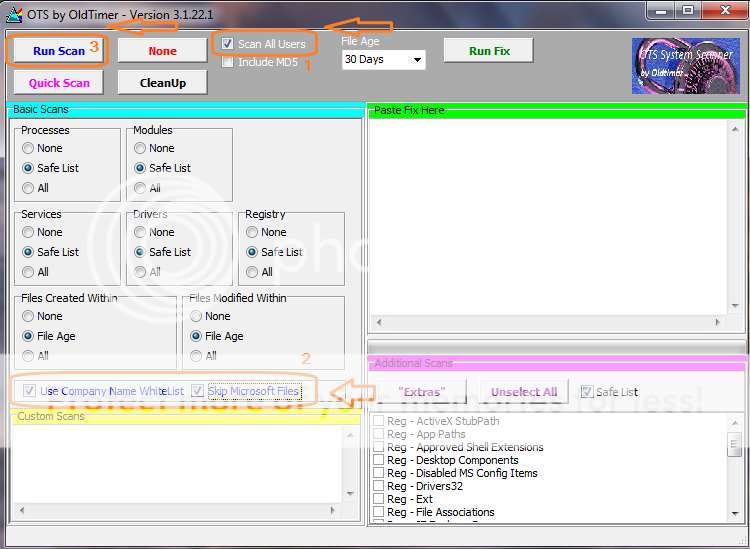
Task: Click Custom Scans vertical scroll down arrow
Action: (x=350, y=494)
